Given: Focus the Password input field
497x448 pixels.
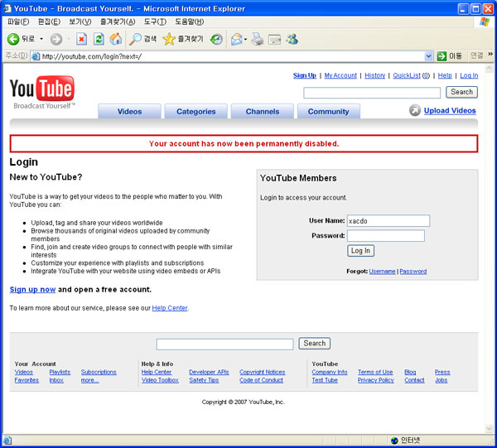Looking at the screenshot, I should [386, 236].
